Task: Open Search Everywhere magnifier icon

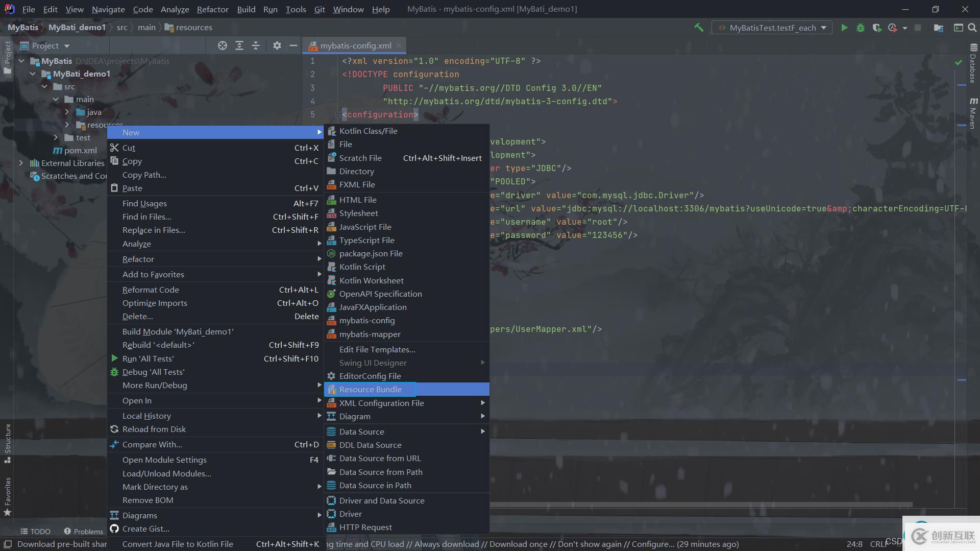Action: point(972,28)
